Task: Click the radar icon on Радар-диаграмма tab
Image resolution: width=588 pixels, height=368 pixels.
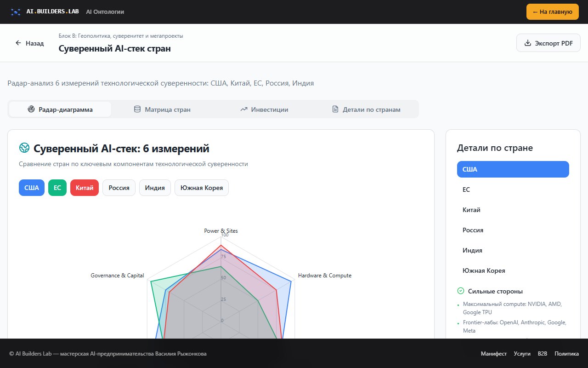Action: [x=31, y=109]
